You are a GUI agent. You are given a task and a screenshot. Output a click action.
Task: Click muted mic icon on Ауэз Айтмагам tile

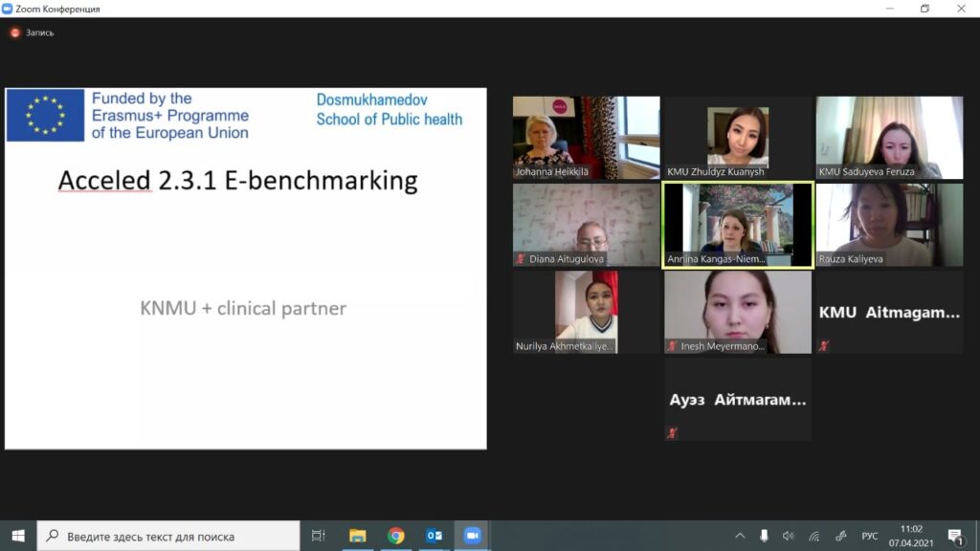[672, 432]
